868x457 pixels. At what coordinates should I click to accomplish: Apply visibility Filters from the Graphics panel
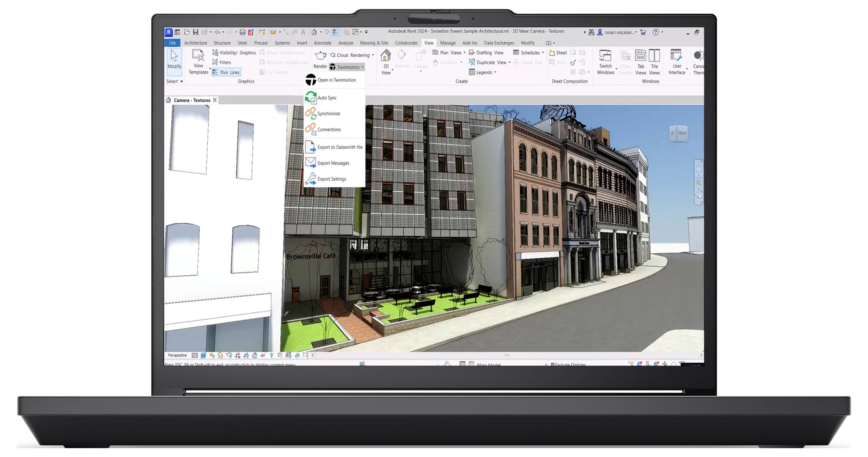coord(225,62)
